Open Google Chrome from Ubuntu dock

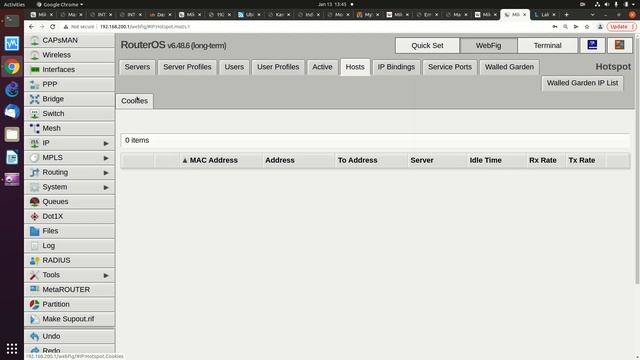[x=12, y=67]
